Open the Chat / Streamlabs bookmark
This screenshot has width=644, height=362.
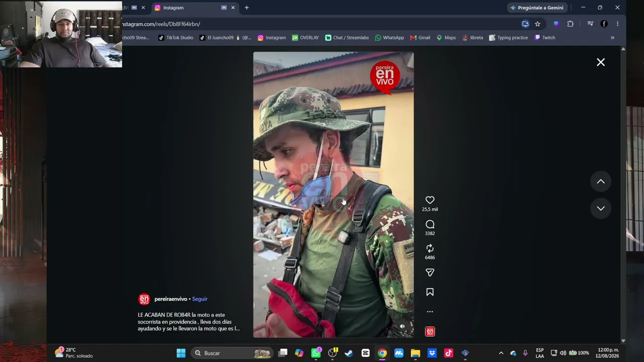click(x=347, y=38)
